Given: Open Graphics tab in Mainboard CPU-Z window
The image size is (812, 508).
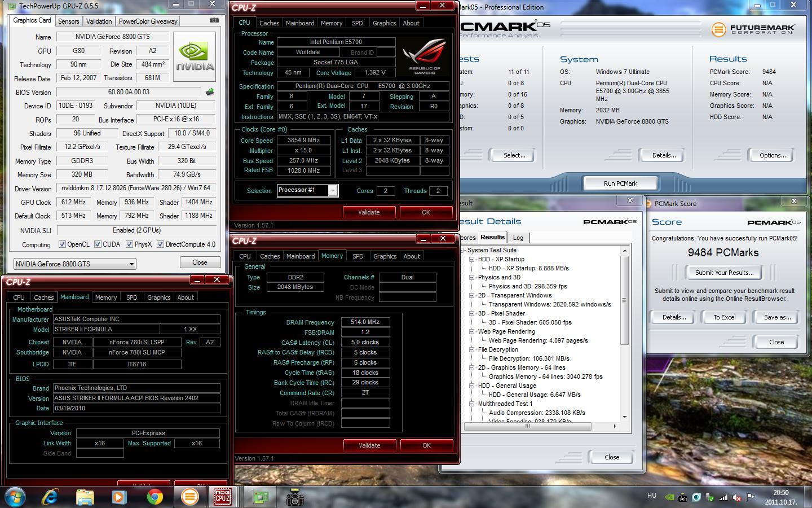Looking at the screenshot, I should [x=158, y=297].
